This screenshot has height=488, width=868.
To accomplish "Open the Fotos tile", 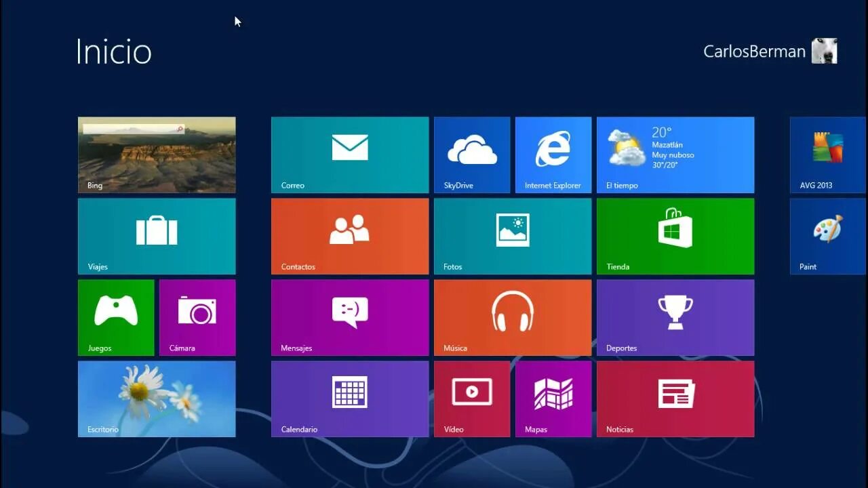I will (x=513, y=237).
